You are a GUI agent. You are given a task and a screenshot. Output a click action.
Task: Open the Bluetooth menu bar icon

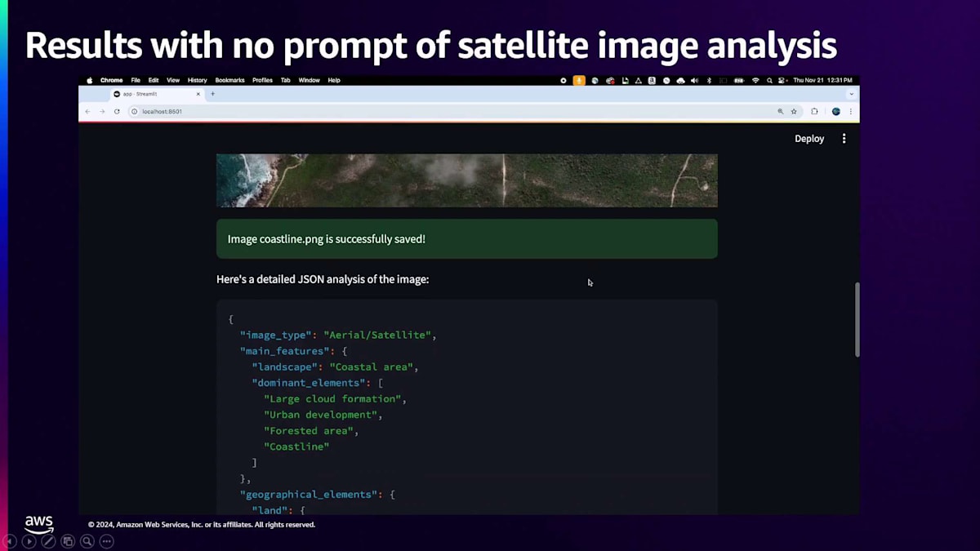pyautogui.click(x=709, y=80)
